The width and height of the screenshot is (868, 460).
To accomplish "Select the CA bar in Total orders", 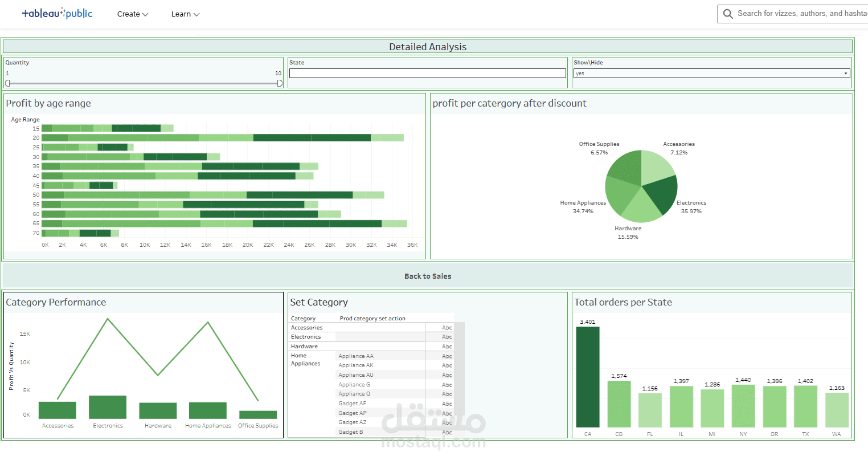I will 588,377.
